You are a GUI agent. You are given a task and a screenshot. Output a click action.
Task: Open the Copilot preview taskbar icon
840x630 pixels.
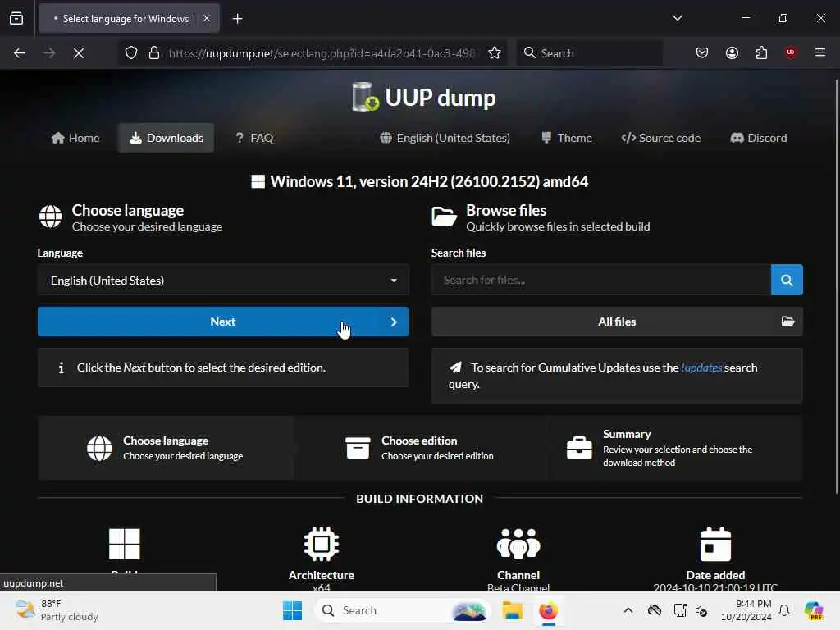tap(814, 610)
